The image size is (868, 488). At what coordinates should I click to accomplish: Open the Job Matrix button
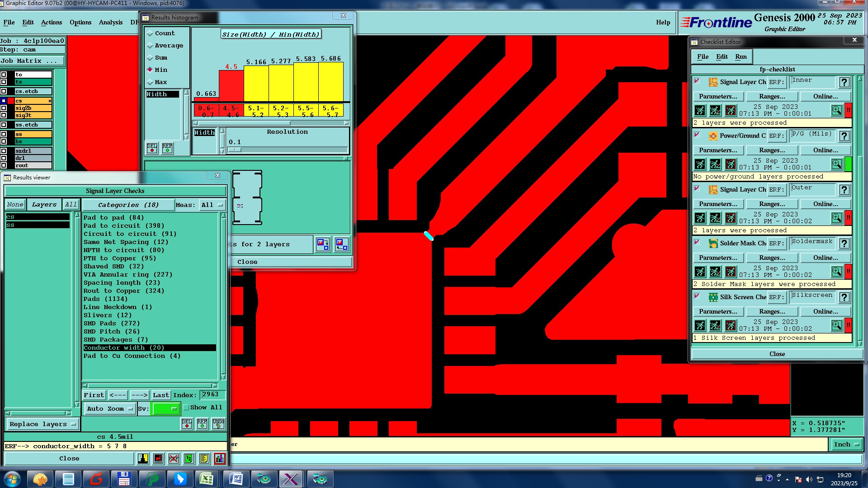coord(33,61)
